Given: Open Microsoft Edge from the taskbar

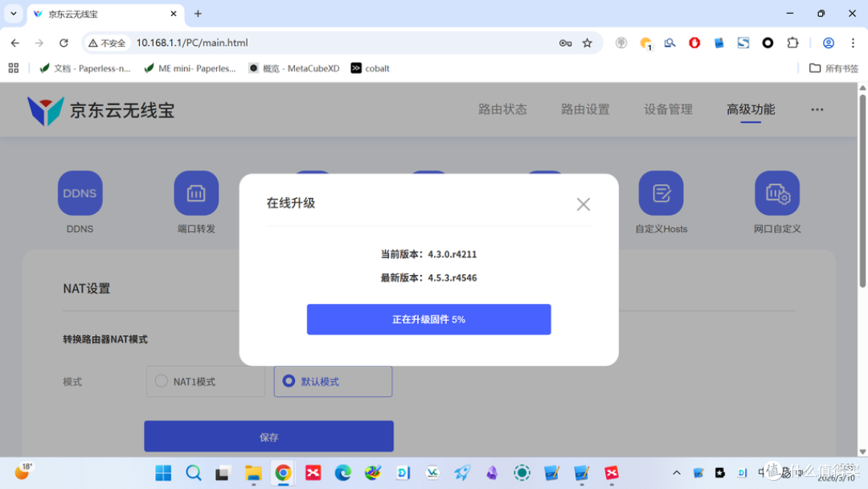Looking at the screenshot, I should coord(342,473).
